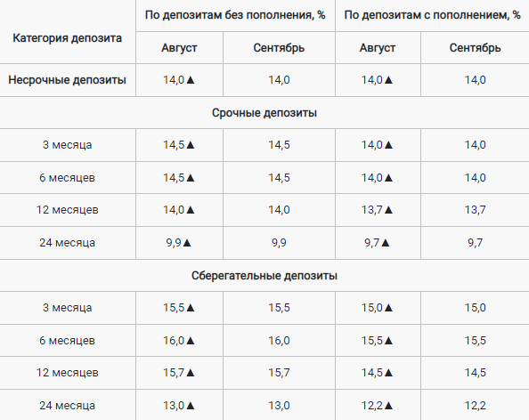This screenshot has height=420, width=529.
Task: Click the 'Категория депозита' header cell
Action: [67, 38]
